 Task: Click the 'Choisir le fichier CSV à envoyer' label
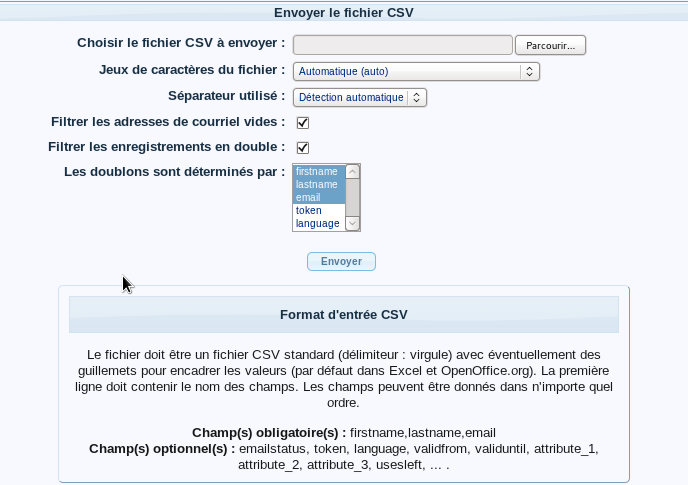(x=181, y=43)
